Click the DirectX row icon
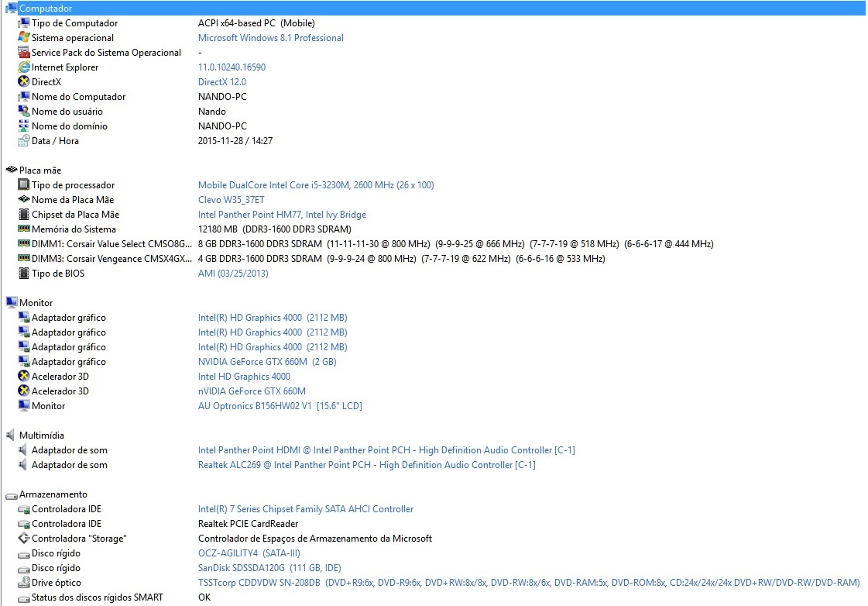Image resolution: width=868 pixels, height=606 pixels. tap(24, 82)
